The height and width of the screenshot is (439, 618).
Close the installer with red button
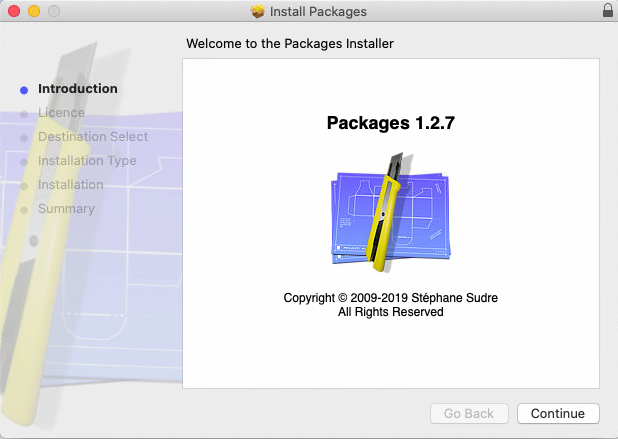tap(14, 11)
